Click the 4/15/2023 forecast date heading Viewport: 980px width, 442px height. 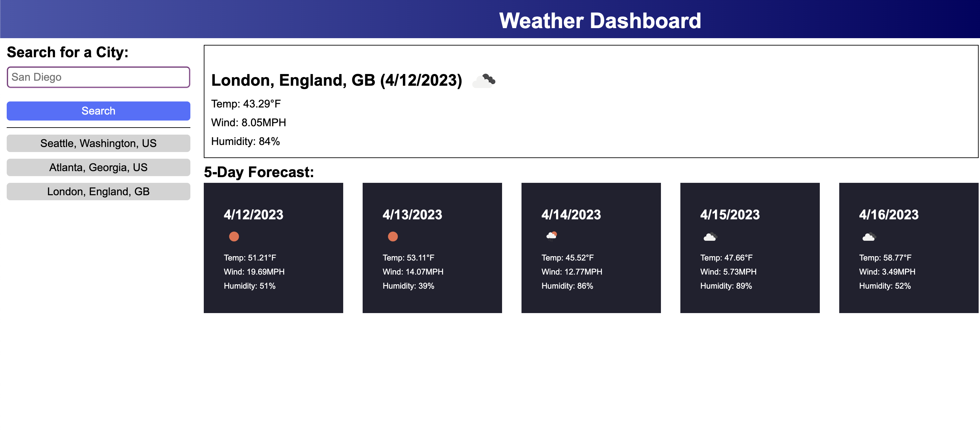tap(730, 215)
